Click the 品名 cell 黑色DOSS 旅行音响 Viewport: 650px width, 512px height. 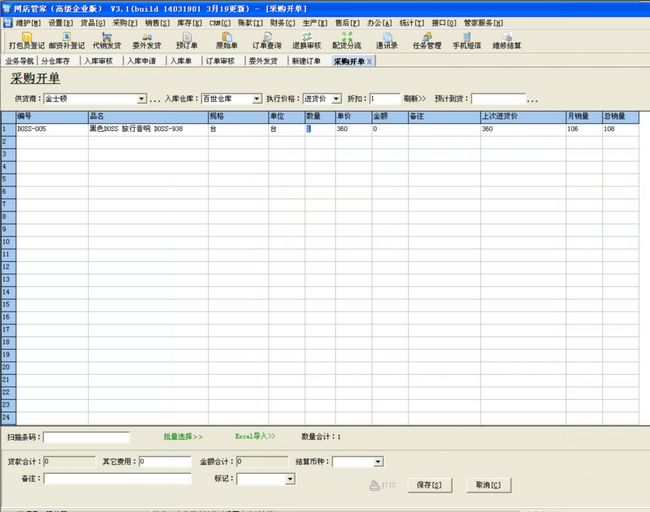coord(148,129)
